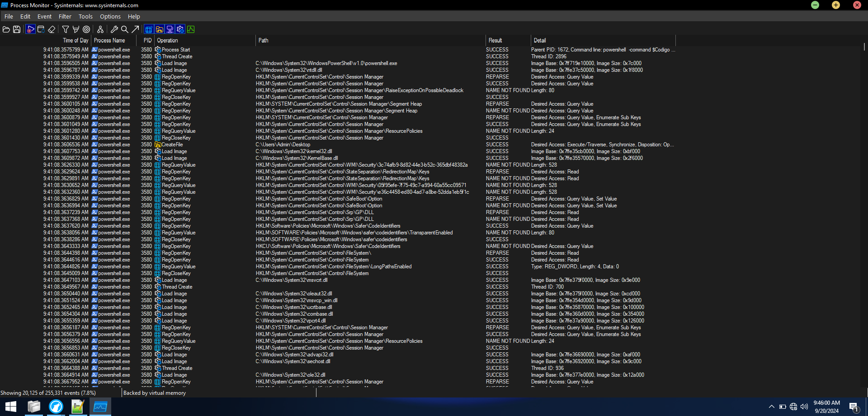
Task: Open the Help menu
Action: point(134,16)
